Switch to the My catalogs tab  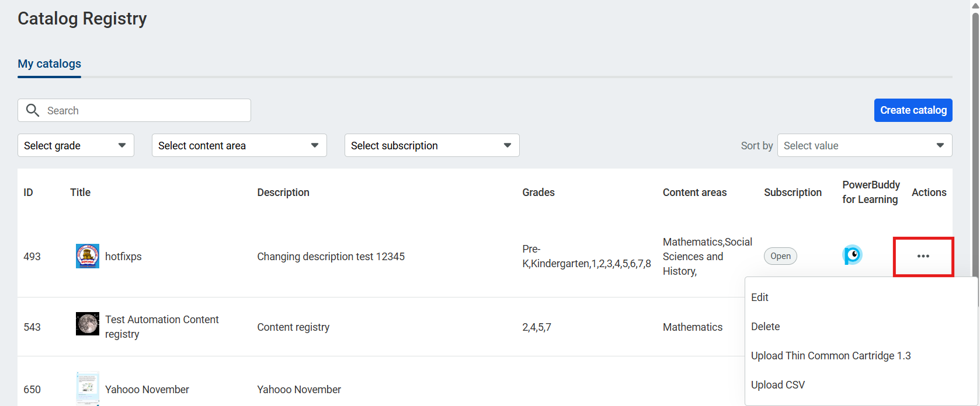pos(50,64)
